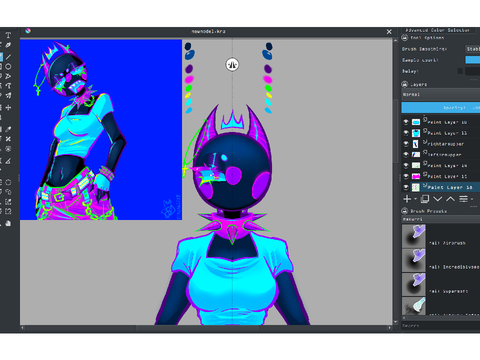Image resolution: width=480 pixels, height=360 pixels.
Task: Select the Freehand Selection lasso tool
Action: [x=8, y=192]
